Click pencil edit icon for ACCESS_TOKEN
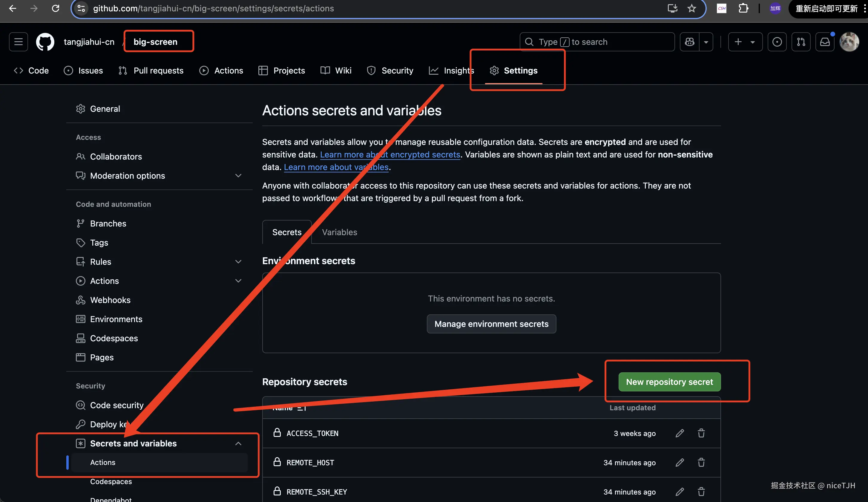 (680, 433)
